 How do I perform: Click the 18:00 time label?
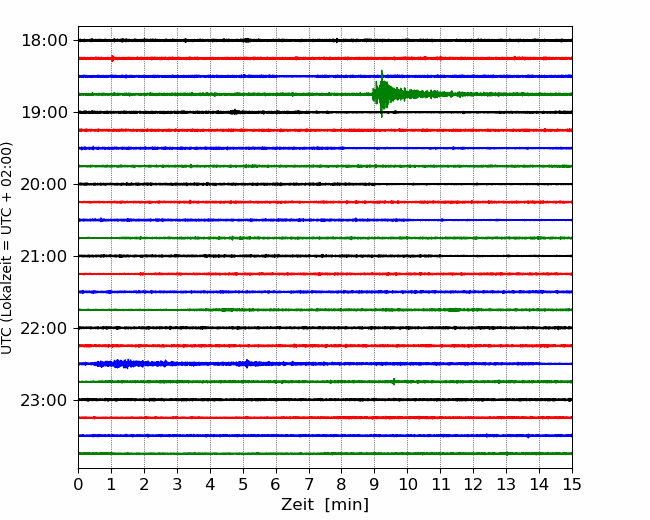pyautogui.click(x=44, y=41)
